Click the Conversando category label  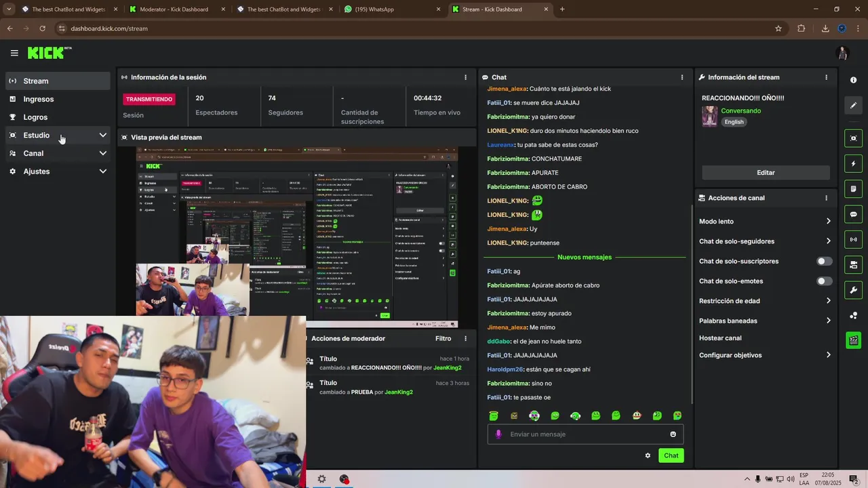tap(741, 110)
